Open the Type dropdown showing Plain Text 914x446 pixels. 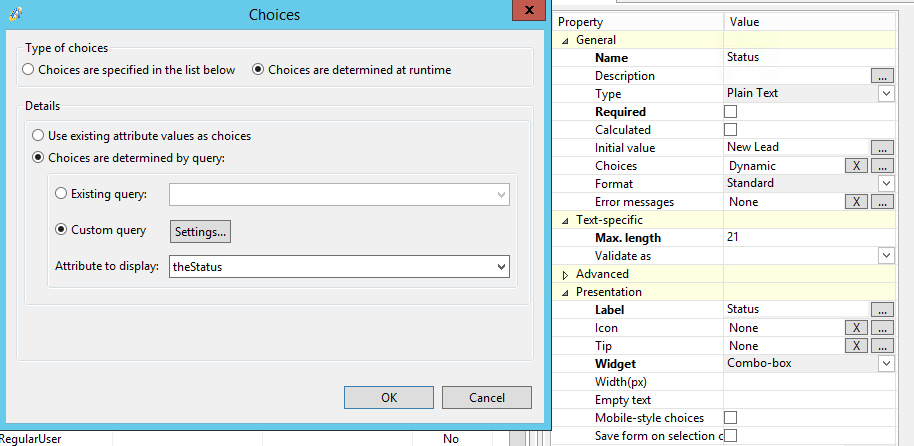[886, 93]
